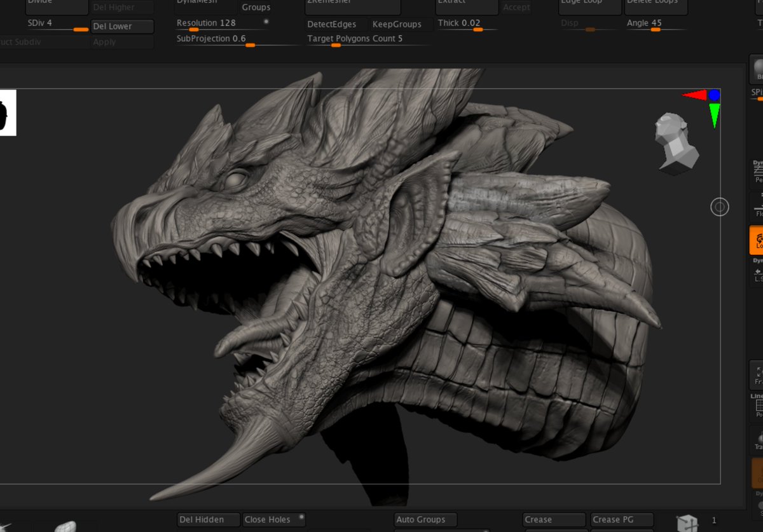Toggle the small dot beside Close Holes
763x532 pixels.
(301, 517)
